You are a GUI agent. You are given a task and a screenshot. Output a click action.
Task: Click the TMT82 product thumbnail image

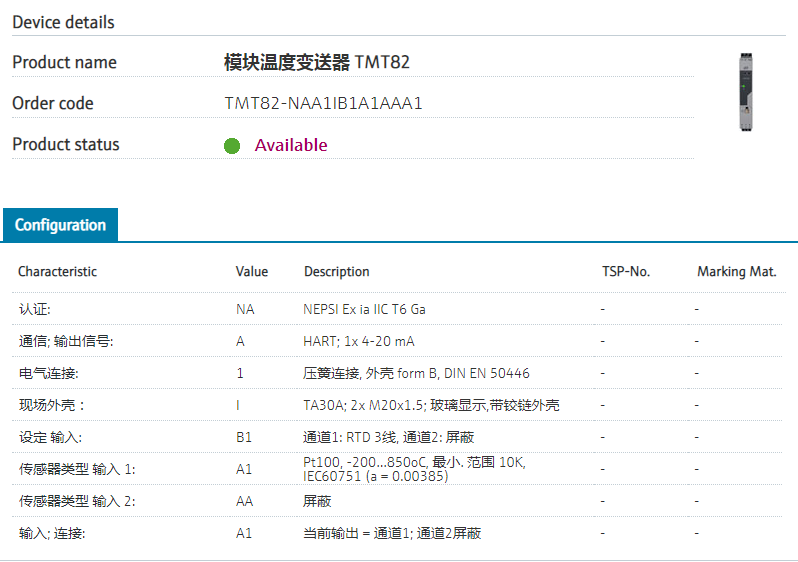[745, 93]
